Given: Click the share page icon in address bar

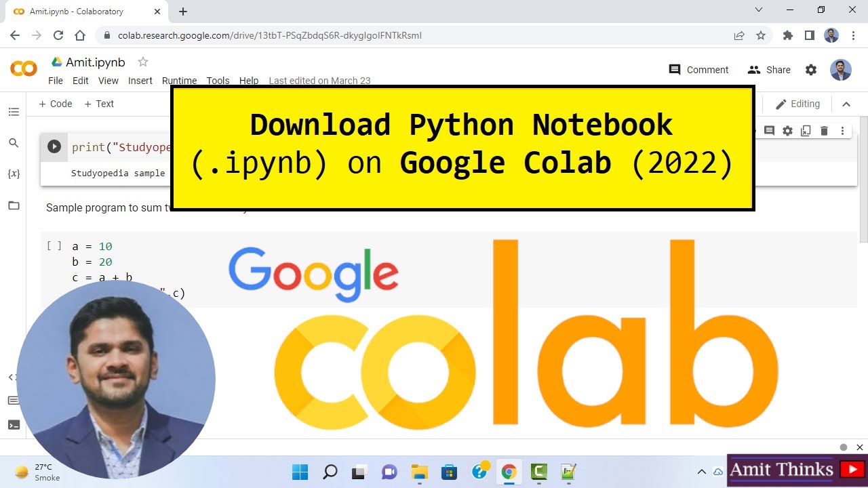Looking at the screenshot, I should tap(739, 35).
